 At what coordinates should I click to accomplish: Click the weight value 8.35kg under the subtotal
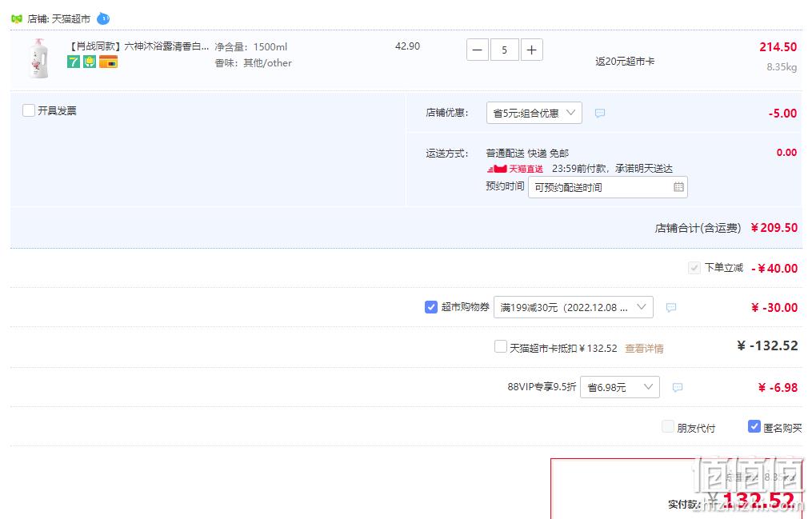[x=782, y=66]
